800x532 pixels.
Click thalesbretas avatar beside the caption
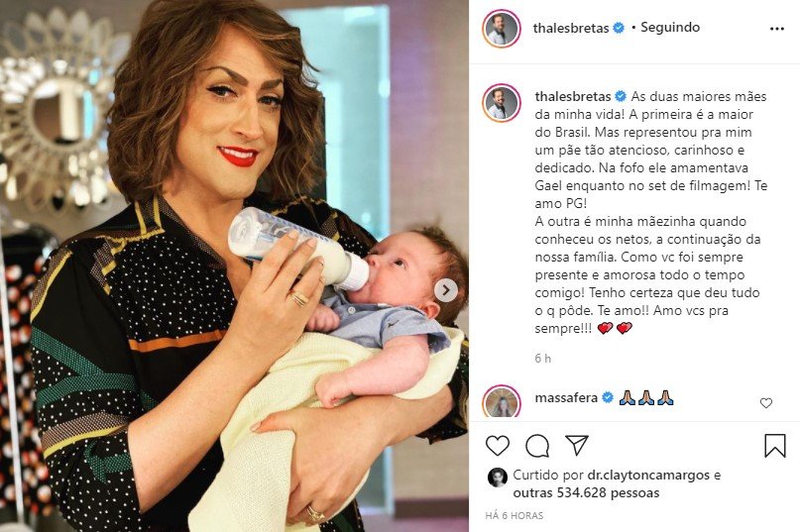pyautogui.click(x=502, y=104)
